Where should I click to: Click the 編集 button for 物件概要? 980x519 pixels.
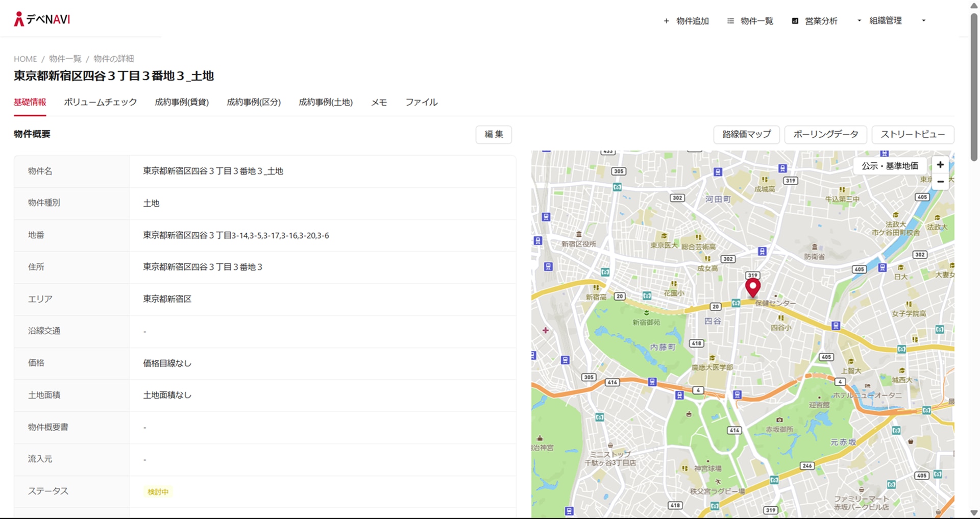493,134
